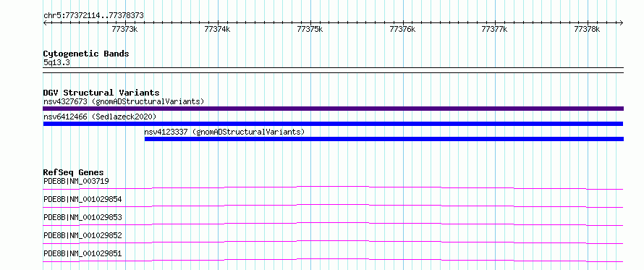Open the PDE8B|NM_003719 transcript label
Screen dimensions: 644x270
point(76,181)
